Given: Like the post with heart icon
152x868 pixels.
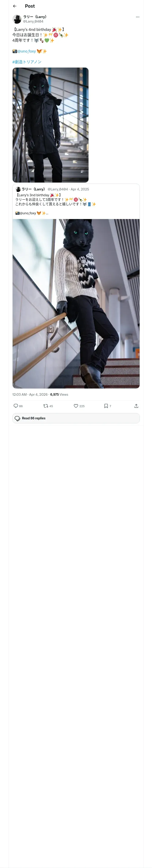Looking at the screenshot, I should click(76, 406).
